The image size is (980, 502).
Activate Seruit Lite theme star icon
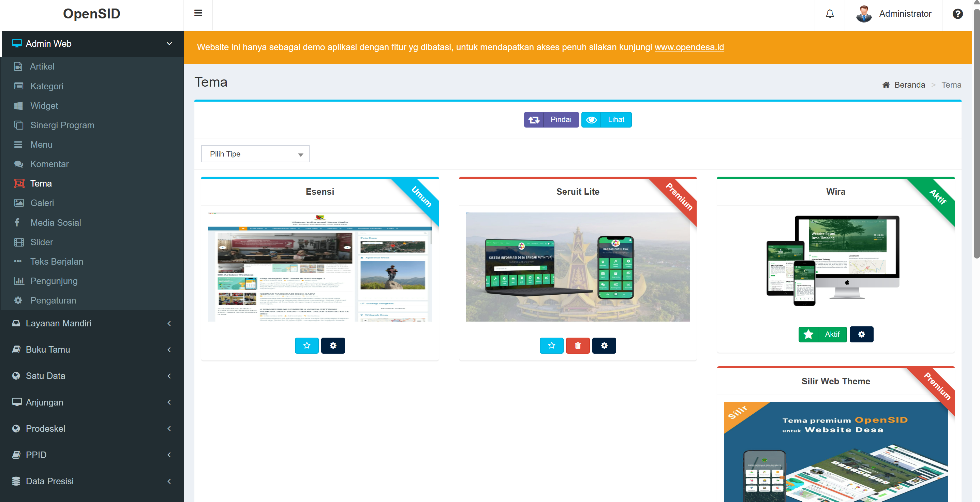[x=551, y=345]
